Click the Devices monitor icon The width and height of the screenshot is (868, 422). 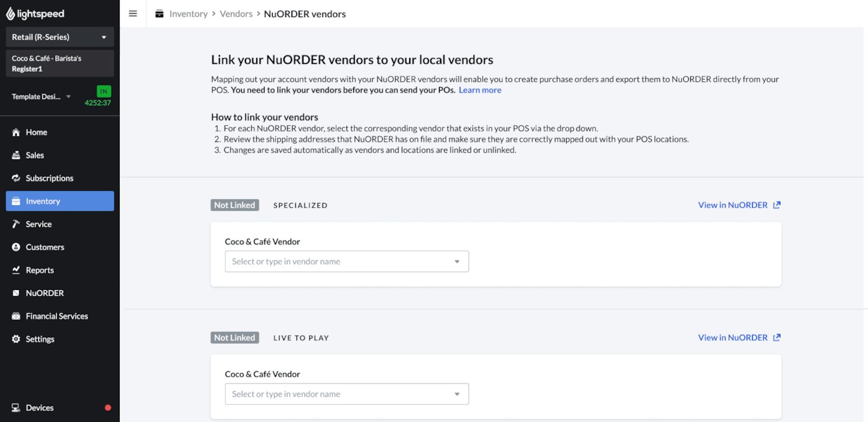click(16, 408)
